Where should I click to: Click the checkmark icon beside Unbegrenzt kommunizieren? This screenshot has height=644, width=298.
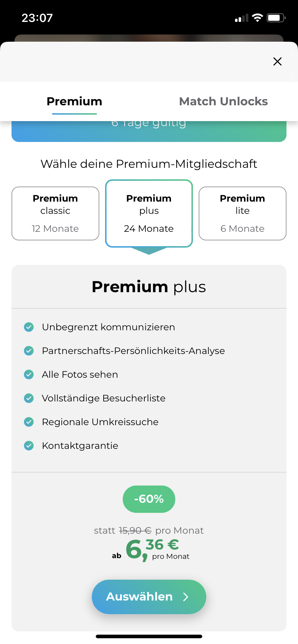[28, 327]
